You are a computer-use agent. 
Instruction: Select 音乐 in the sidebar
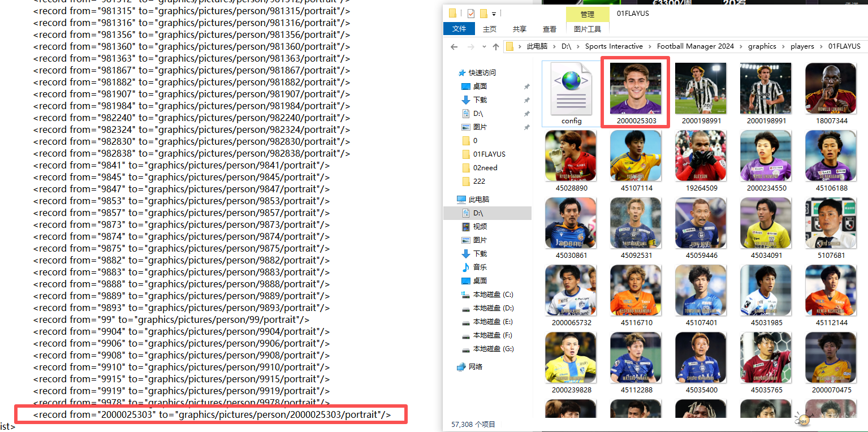[480, 267]
